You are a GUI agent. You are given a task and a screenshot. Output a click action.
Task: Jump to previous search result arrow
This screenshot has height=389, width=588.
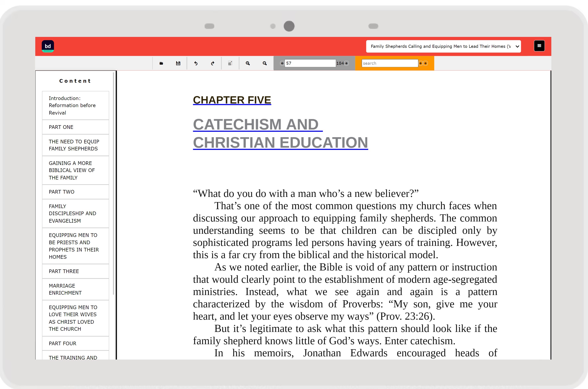[x=421, y=63]
